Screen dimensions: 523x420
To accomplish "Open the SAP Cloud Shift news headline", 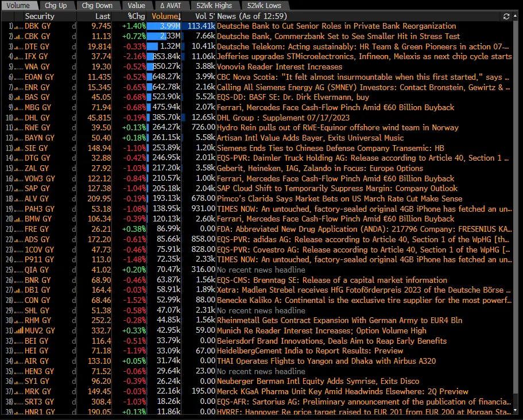I will 337,188.
